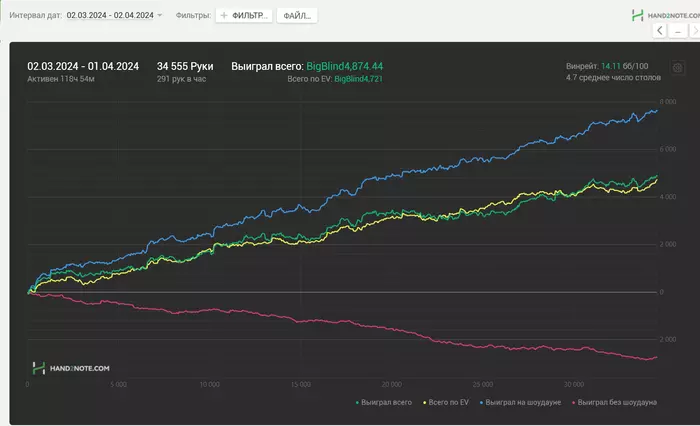
Task: Go to previous graph arrow
Action: (660, 31)
